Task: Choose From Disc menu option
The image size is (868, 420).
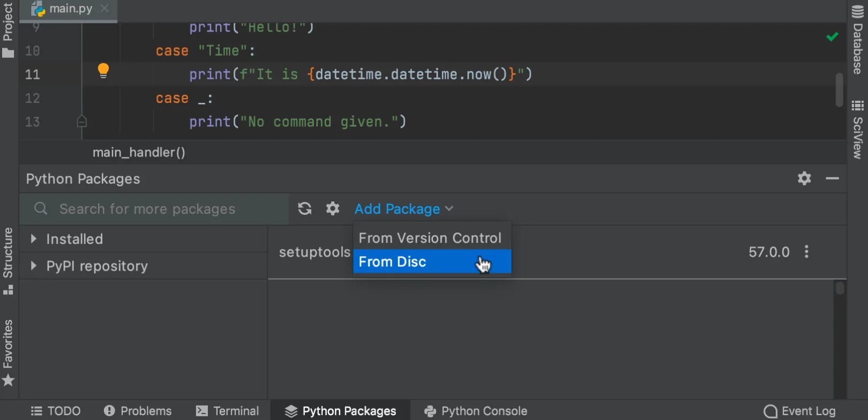Action: click(x=392, y=262)
